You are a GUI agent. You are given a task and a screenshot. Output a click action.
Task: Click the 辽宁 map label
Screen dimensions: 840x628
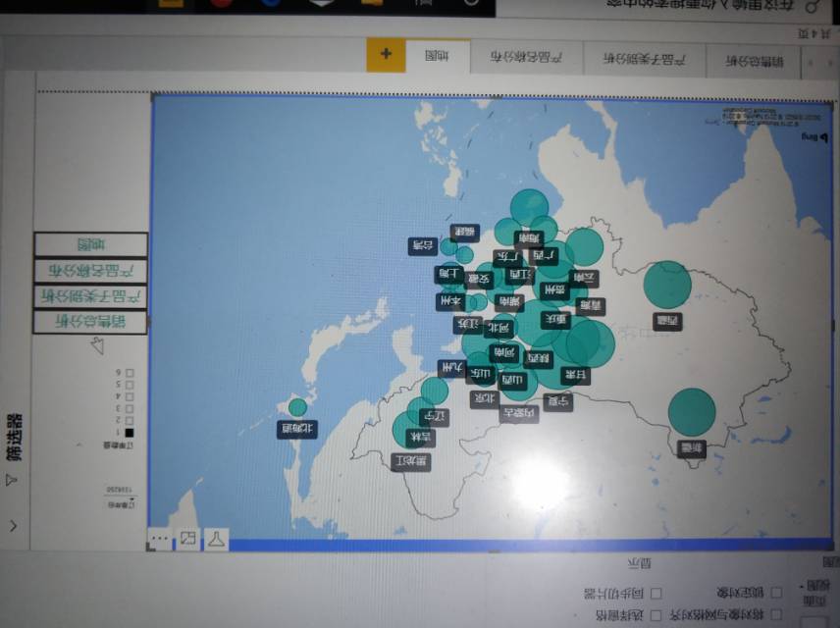click(x=435, y=417)
